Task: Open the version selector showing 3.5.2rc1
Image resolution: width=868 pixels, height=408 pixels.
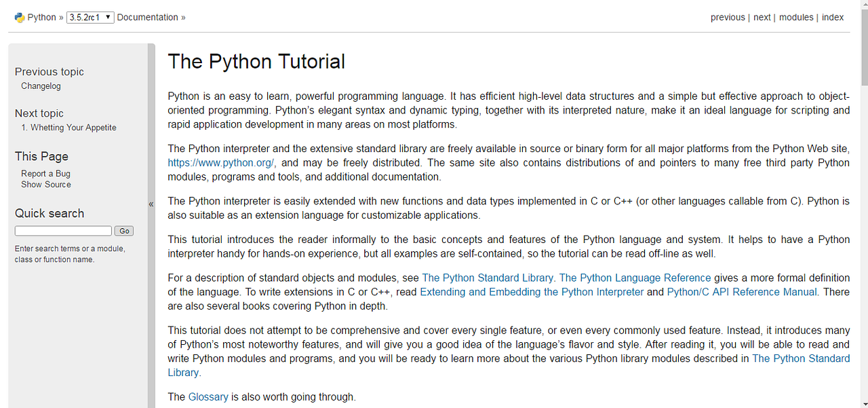Action: pos(90,17)
